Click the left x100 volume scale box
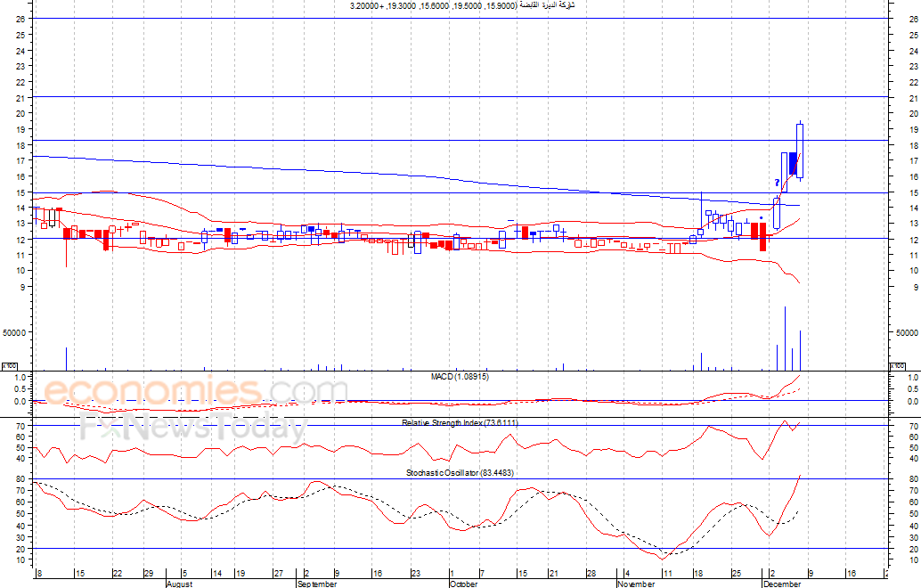The height and width of the screenshot is (588, 921). tap(10, 366)
